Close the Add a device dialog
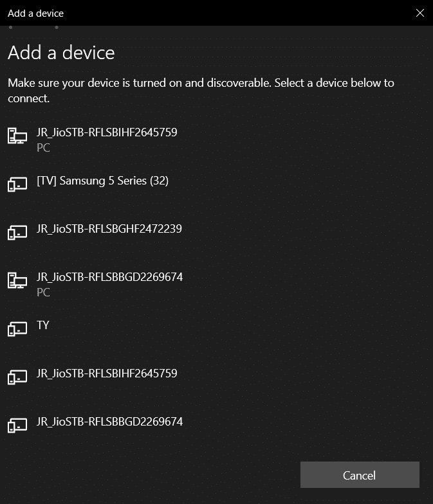 tap(419, 13)
